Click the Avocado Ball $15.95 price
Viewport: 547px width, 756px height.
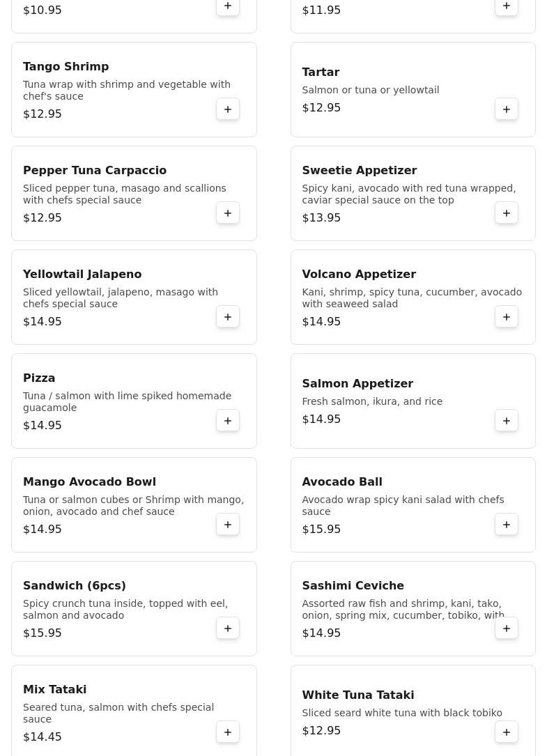coord(321,529)
